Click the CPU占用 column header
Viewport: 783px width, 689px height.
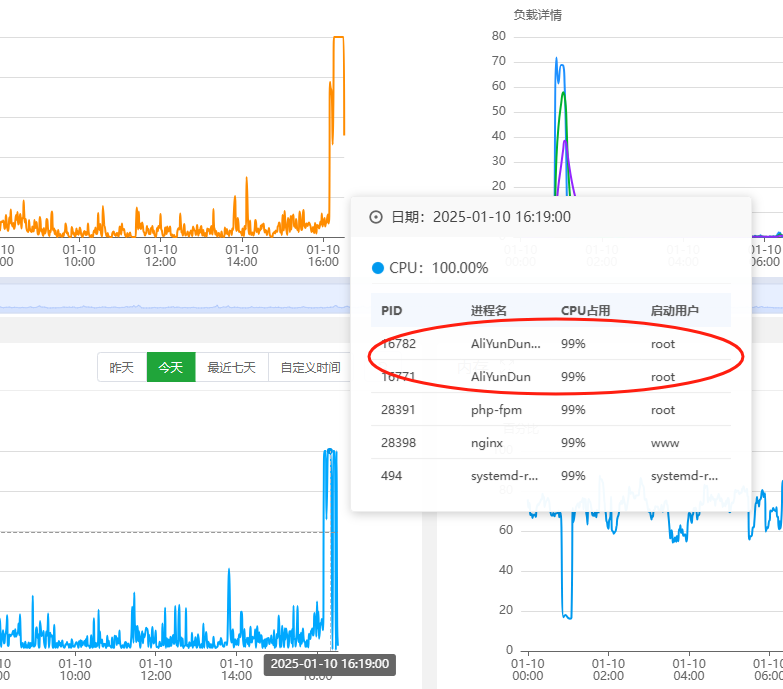[x=586, y=311]
